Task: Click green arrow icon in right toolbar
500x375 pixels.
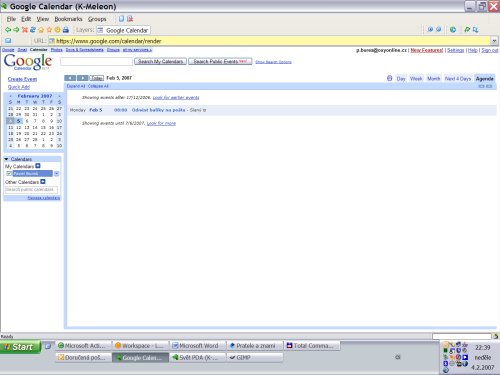Action: point(467,30)
